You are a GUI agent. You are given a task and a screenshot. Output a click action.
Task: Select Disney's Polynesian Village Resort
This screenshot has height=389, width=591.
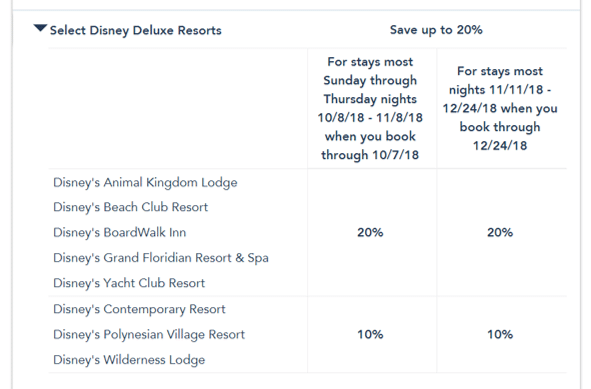pyautogui.click(x=149, y=334)
